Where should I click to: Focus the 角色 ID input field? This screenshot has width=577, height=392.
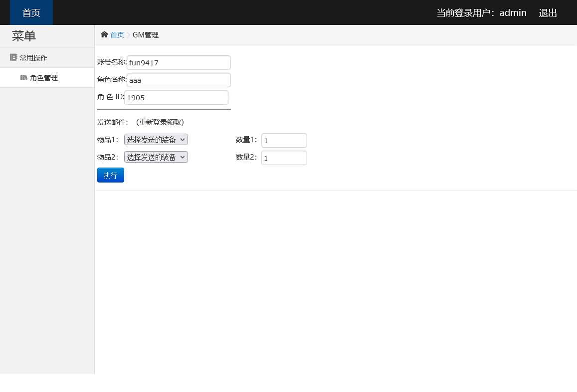176,98
